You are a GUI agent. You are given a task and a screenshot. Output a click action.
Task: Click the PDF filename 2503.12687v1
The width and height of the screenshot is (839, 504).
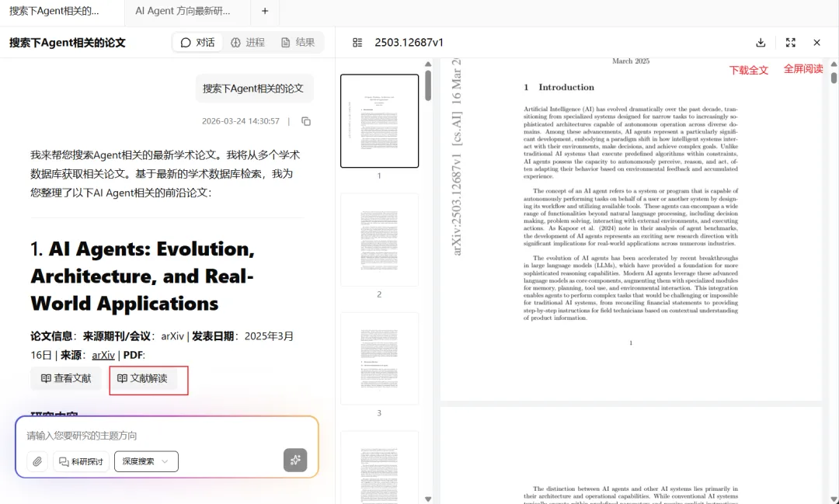(x=409, y=42)
